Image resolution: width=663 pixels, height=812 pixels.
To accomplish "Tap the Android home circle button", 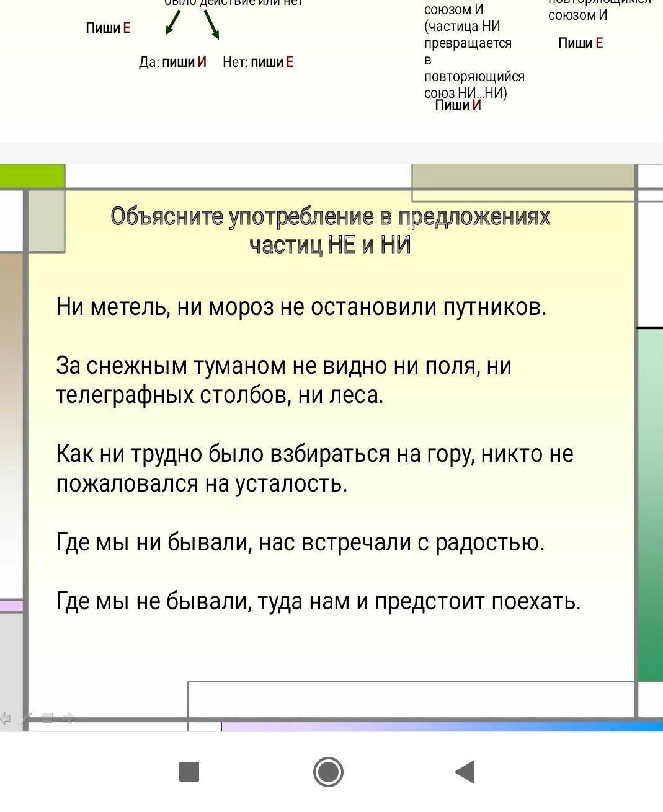I will click(328, 772).
